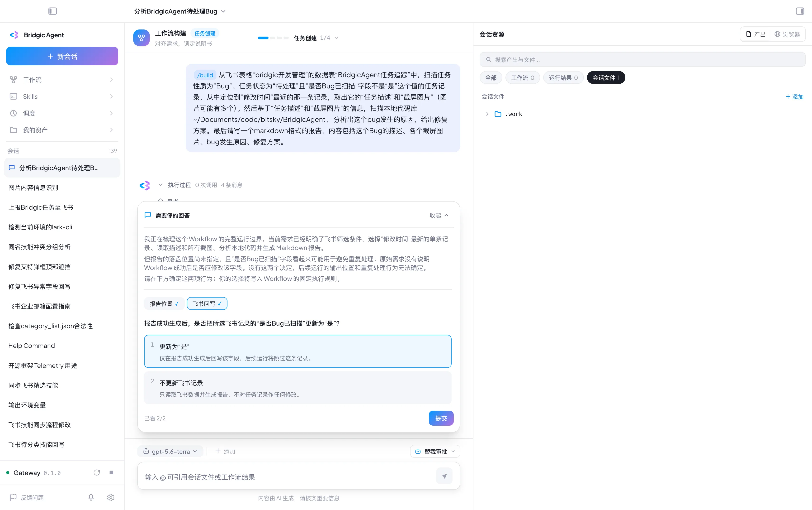
Task: Select option 更新为“是”
Action: point(297,351)
